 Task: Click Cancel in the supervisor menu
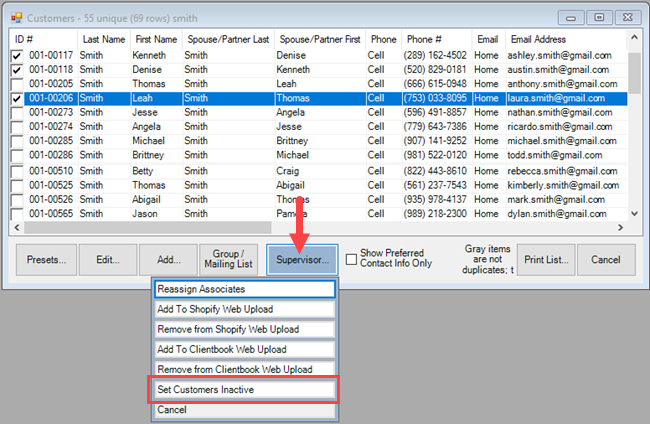[243, 409]
